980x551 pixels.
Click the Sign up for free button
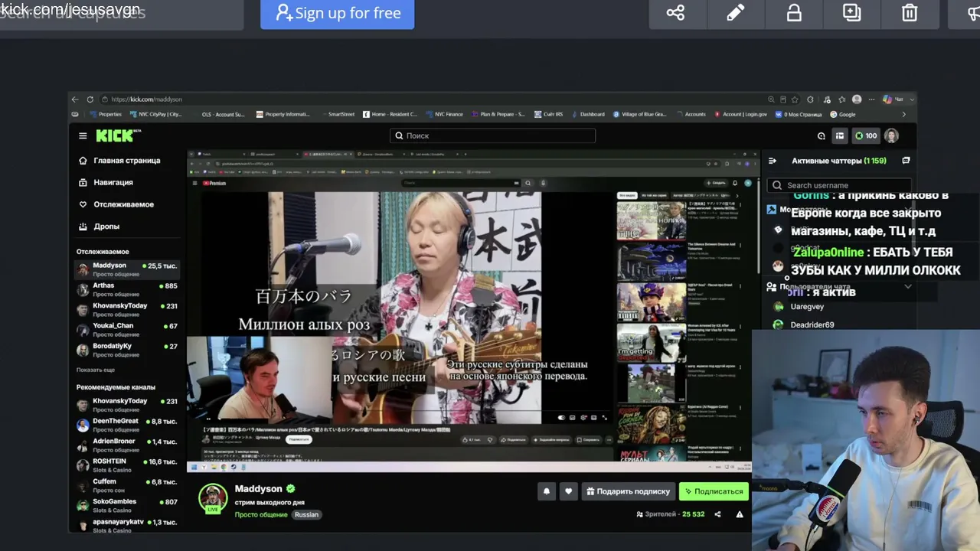click(337, 13)
